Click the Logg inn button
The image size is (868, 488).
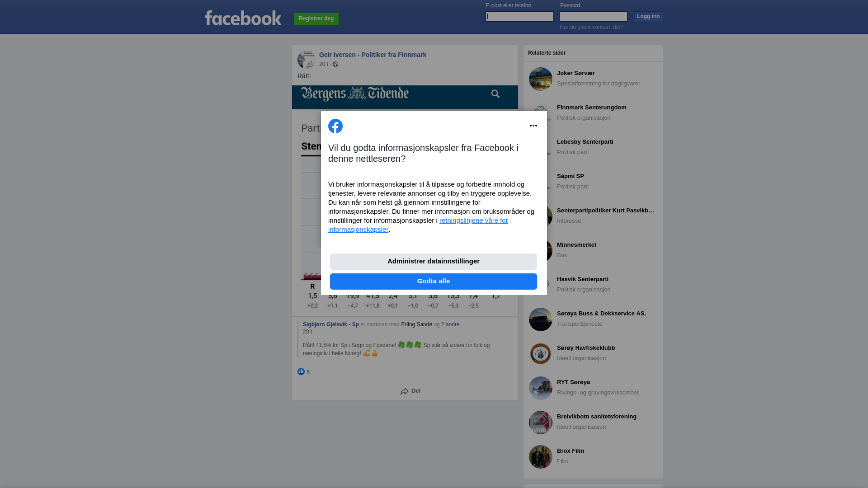(x=648, y=17)
